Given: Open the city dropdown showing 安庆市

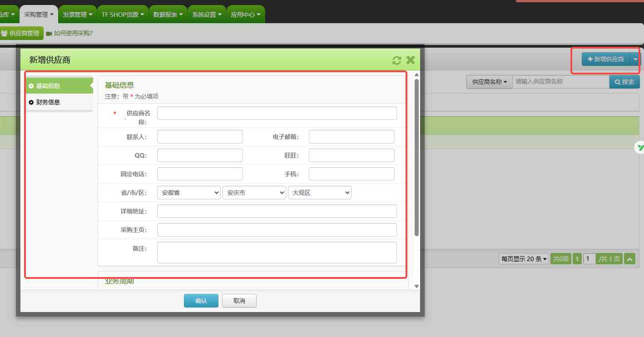Looking at the screenshot, I should (x=254, y=193).
